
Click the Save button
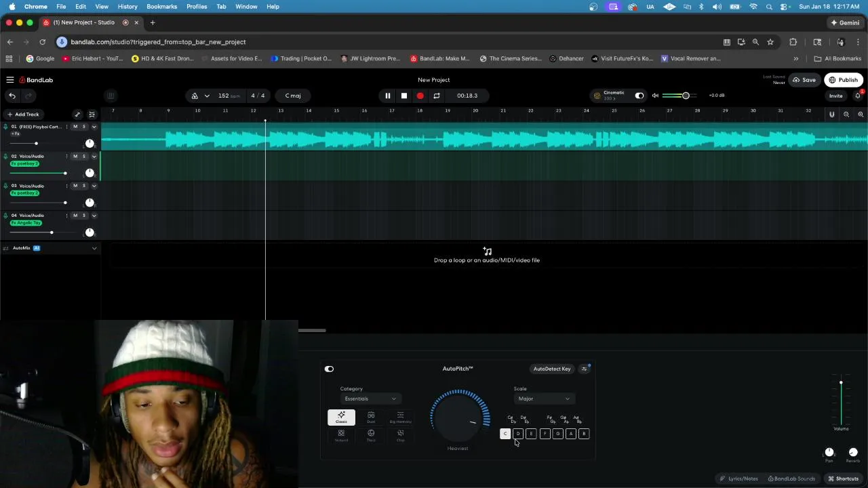click(804, 80)
